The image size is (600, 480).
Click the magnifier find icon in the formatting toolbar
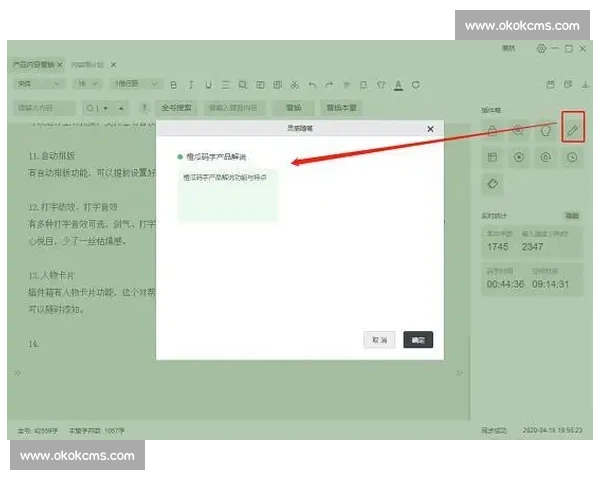(x=243, y=85)
